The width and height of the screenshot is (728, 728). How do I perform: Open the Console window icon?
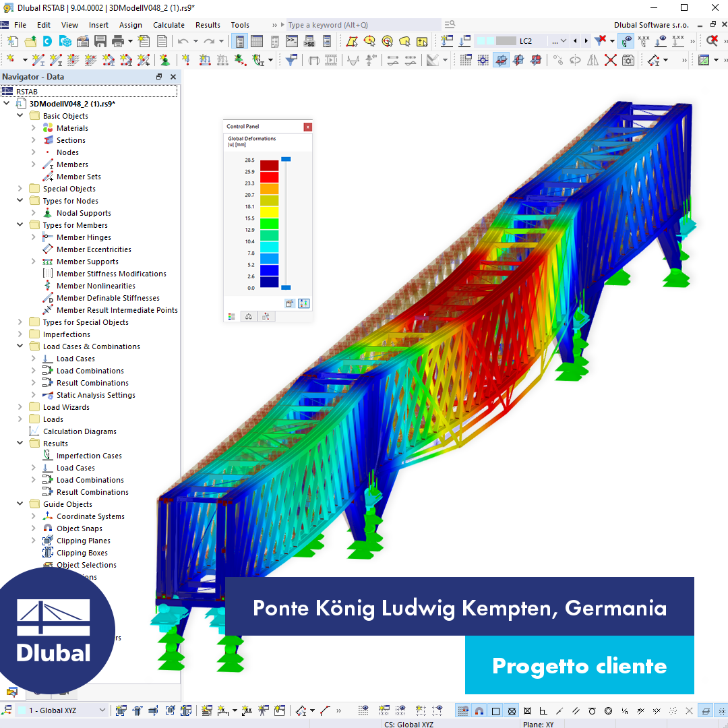point(292,41)
